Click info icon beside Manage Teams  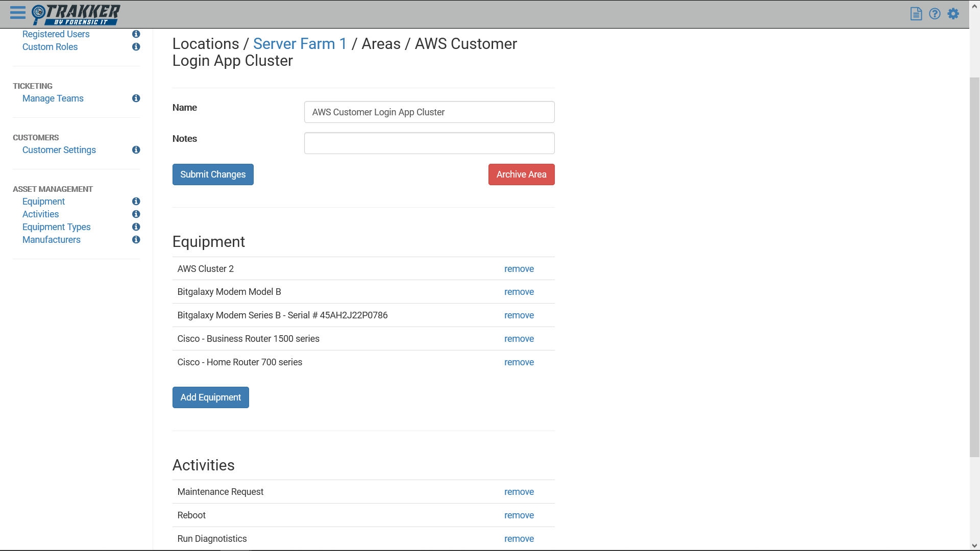pos(136,98)
